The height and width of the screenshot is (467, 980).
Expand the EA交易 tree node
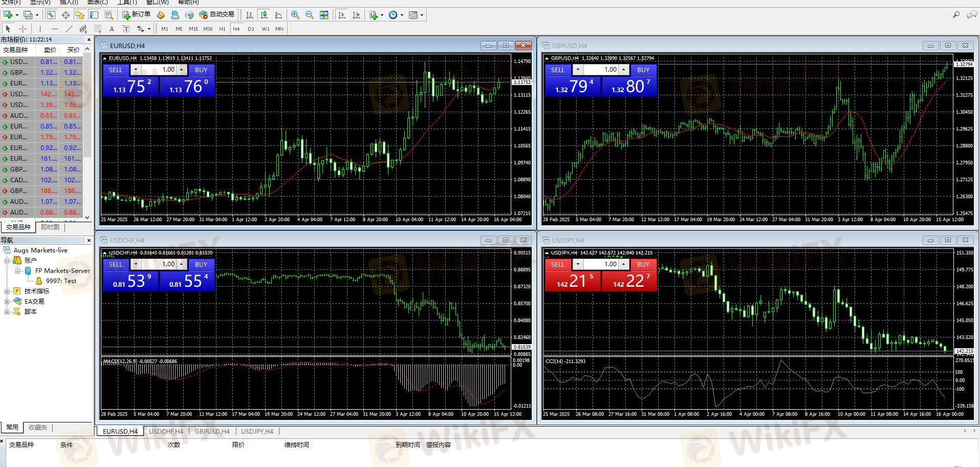point(7,302)
